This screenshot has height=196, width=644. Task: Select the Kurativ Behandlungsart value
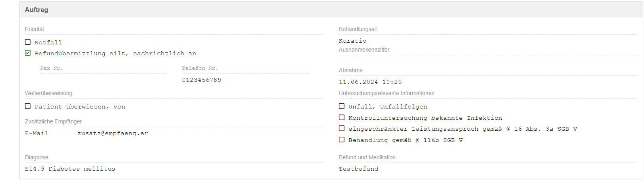tap(353, 41)
